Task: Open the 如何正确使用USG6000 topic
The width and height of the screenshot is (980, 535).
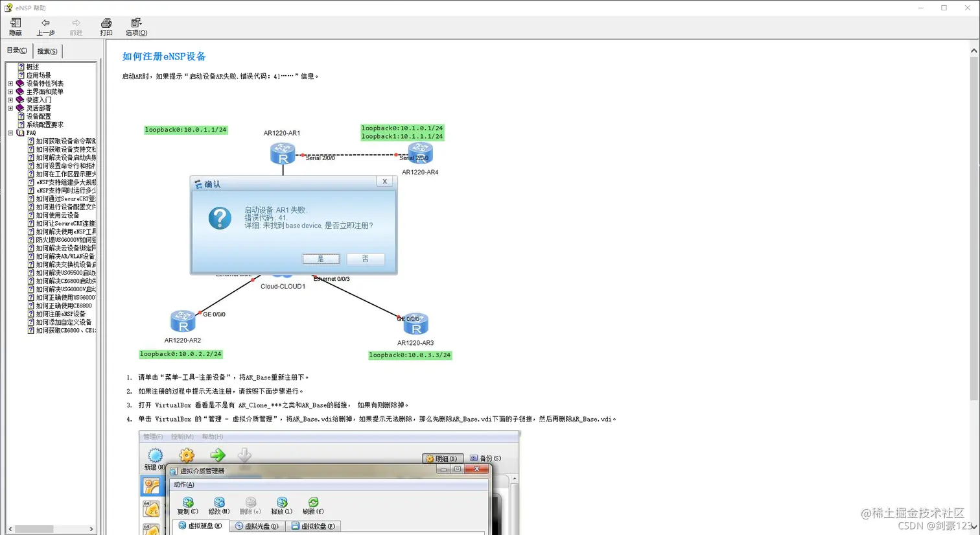Action: [x=65, y=298]
